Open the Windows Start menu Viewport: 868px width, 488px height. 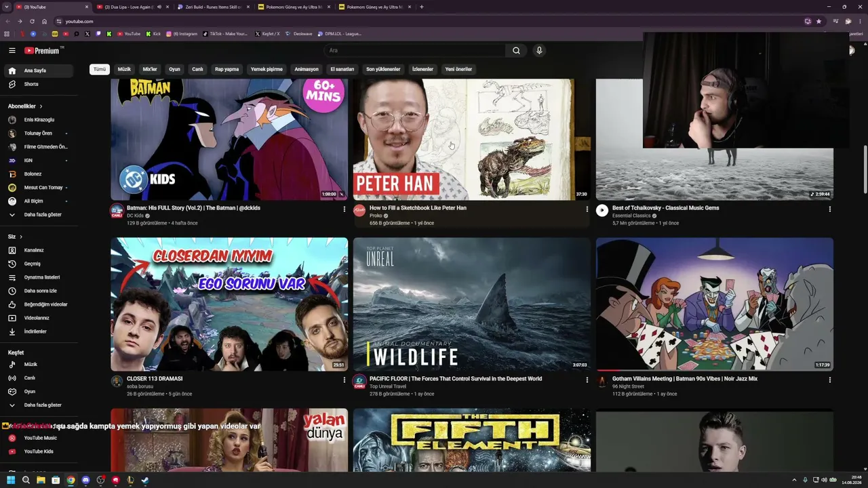pos(11,480)
